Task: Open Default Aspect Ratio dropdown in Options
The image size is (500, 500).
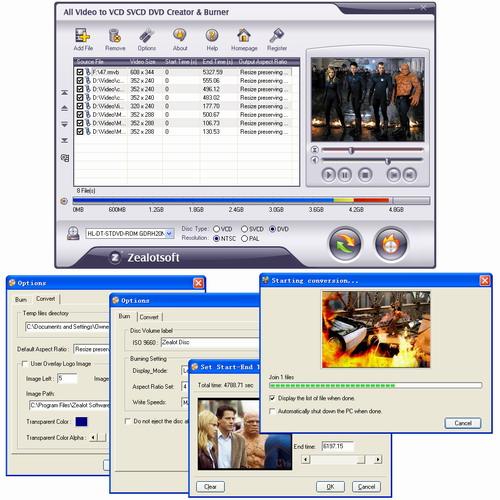Action: 91,349
